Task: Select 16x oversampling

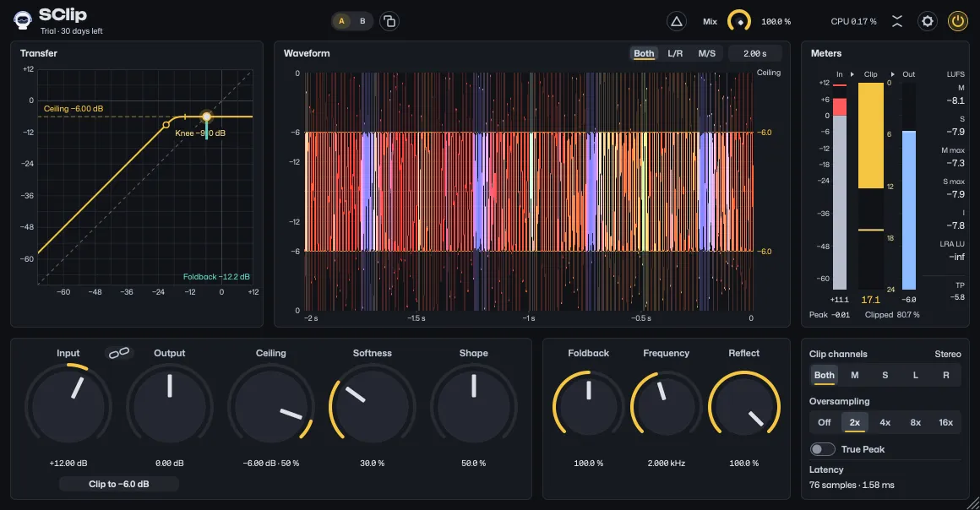Action: point(945,422)
